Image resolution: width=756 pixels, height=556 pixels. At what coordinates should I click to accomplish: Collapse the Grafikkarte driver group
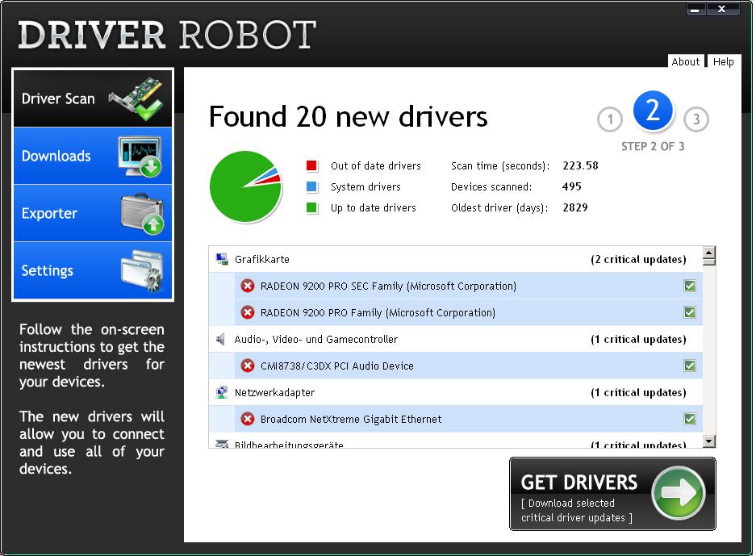pos(262,259)
